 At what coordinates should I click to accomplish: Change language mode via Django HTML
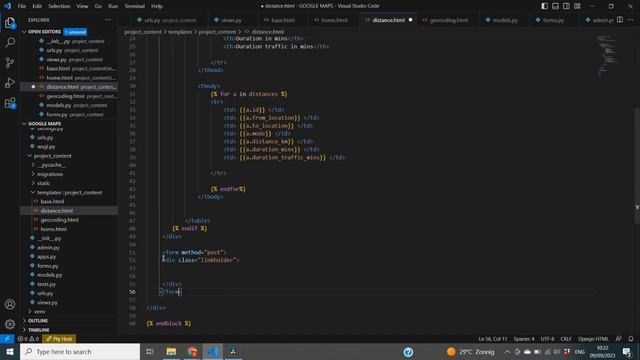[x=593, y=339]
